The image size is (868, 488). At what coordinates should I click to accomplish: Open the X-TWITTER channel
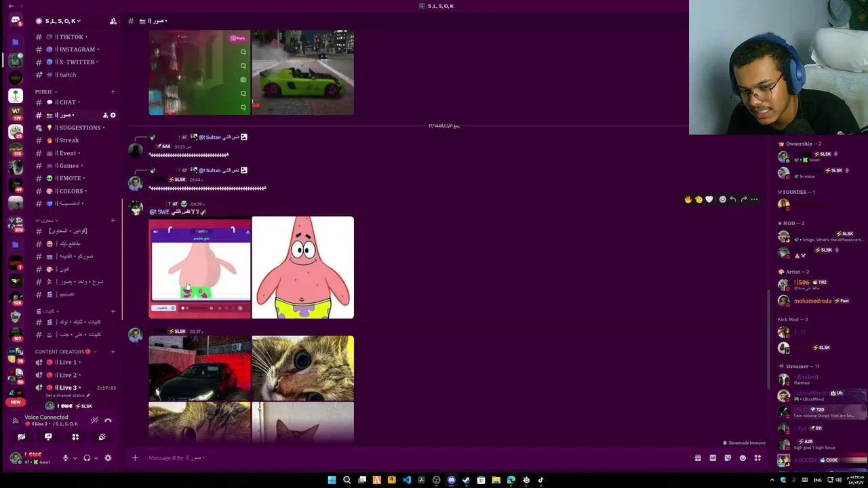click(x=76, y=62)
